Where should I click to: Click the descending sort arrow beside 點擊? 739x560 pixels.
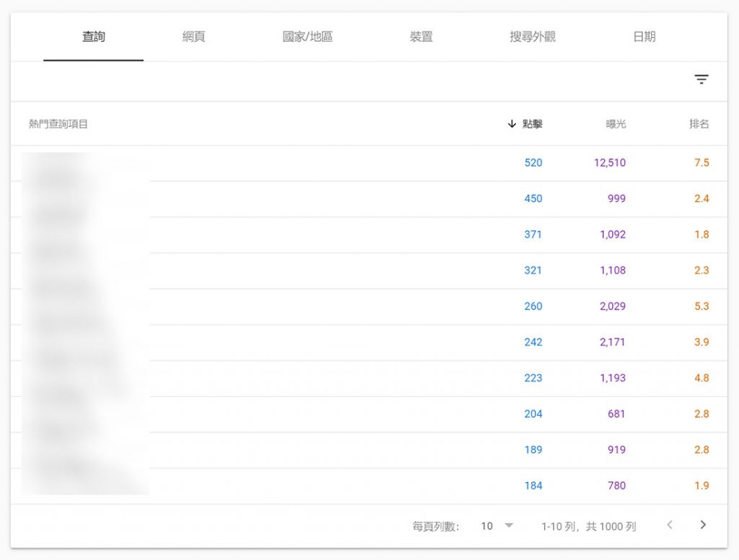coord(512,124)
